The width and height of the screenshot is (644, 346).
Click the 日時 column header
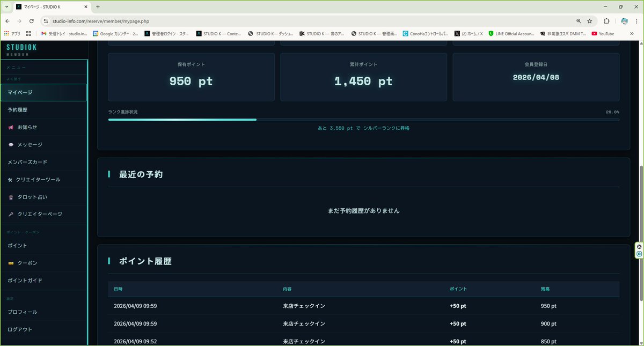click(x=118, y=289)
